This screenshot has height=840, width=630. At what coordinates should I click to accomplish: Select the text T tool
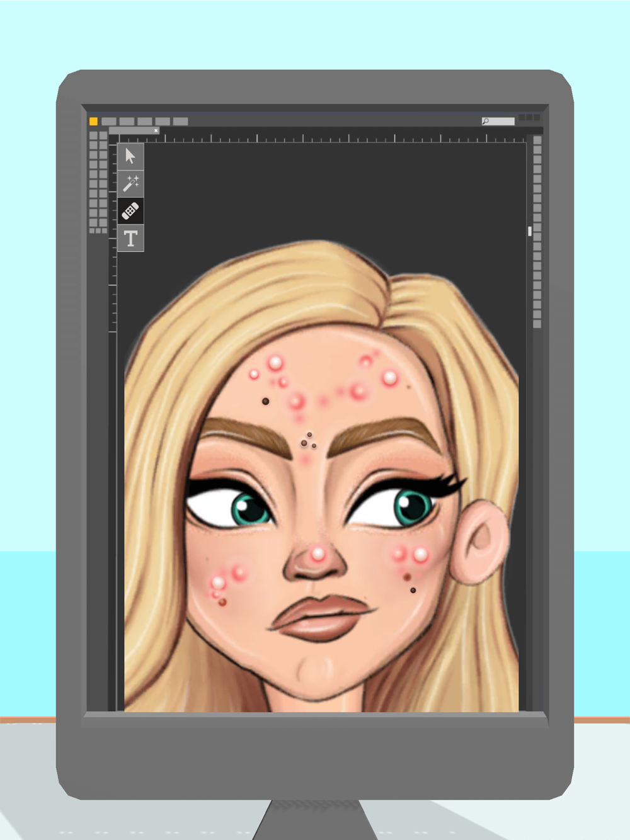(130, 238)
